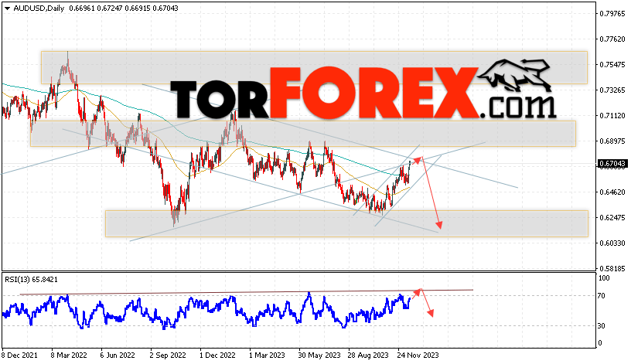
Task: Click the TORFOREX.com watermark text
Action: click(x=363, y=94)
